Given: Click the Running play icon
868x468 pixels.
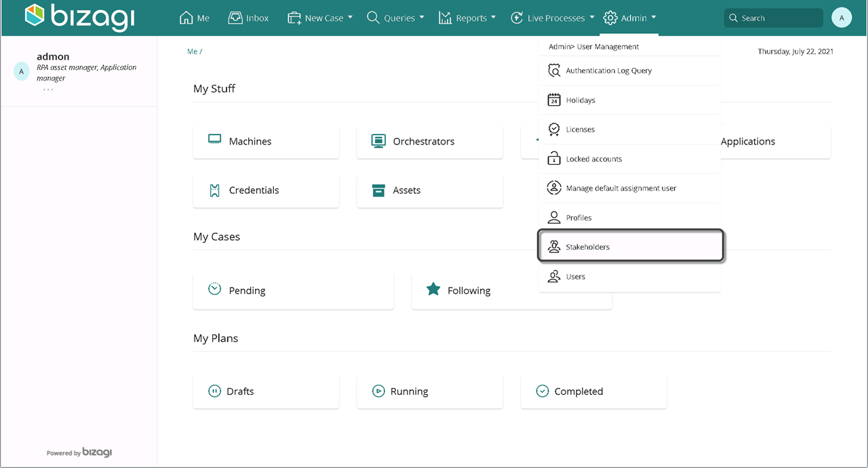Looking at the screenshot, I should (378, 391).
